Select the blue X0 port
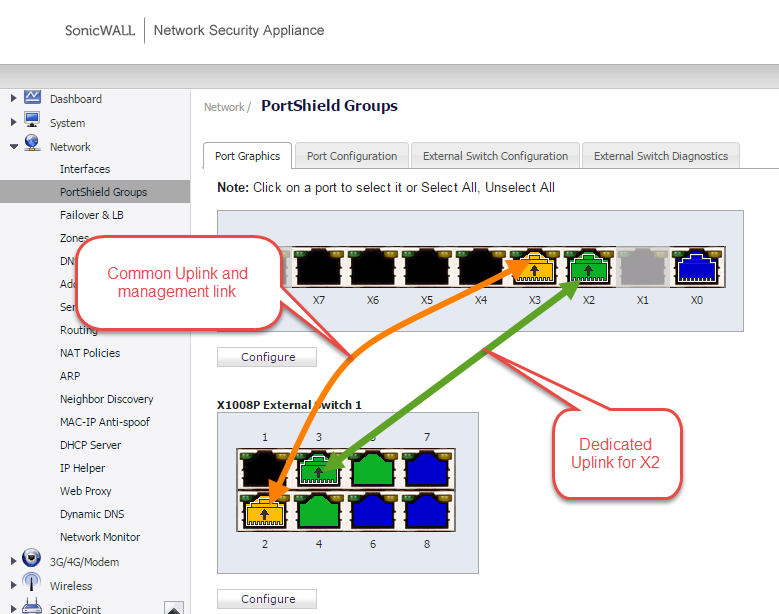779x614 pixels. (697, 268)
